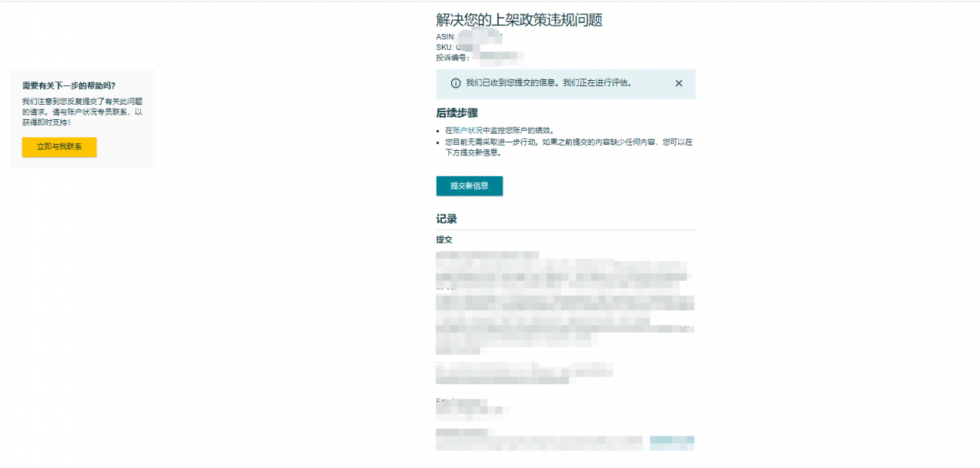The width and height of the screenshot is (980, 468).
Task: Click the SKU label
Action: point(444,47)
